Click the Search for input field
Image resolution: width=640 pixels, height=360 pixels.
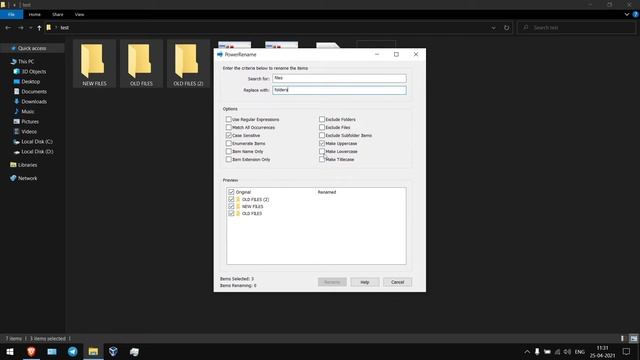point(339,78)
